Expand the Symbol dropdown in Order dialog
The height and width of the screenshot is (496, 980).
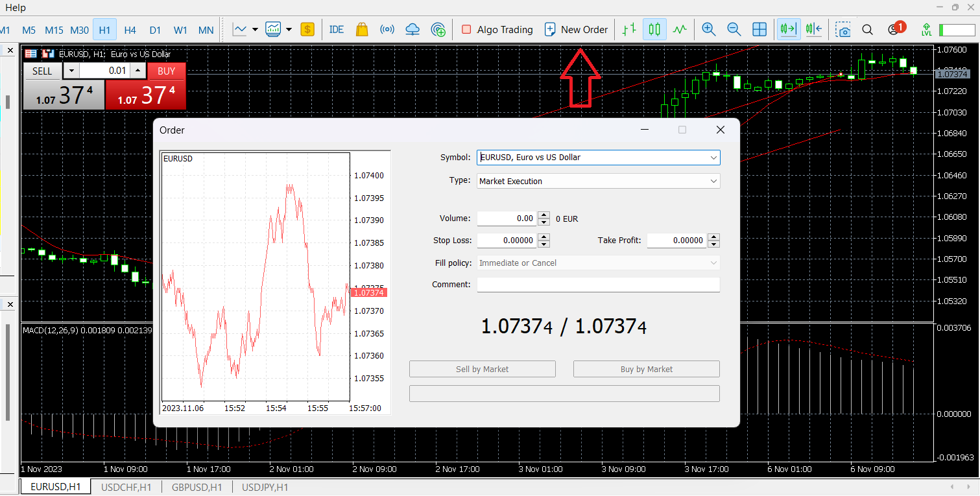tap(713, 158)
